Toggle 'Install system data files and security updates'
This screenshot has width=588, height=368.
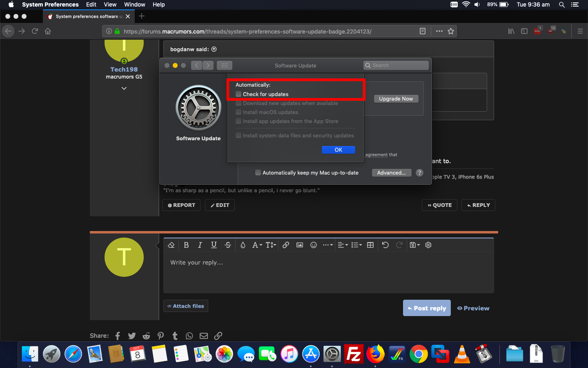pyautogui.click(x=238, y=135)
